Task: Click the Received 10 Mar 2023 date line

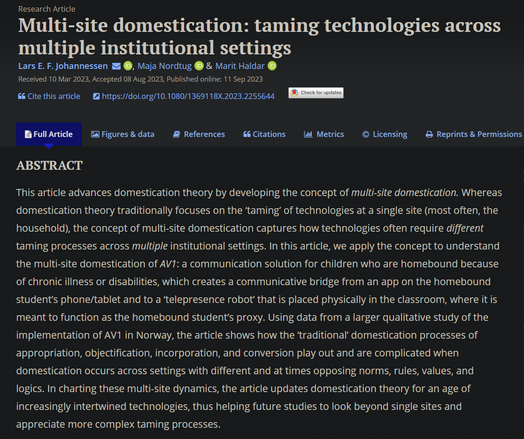Action: (140, 79)
